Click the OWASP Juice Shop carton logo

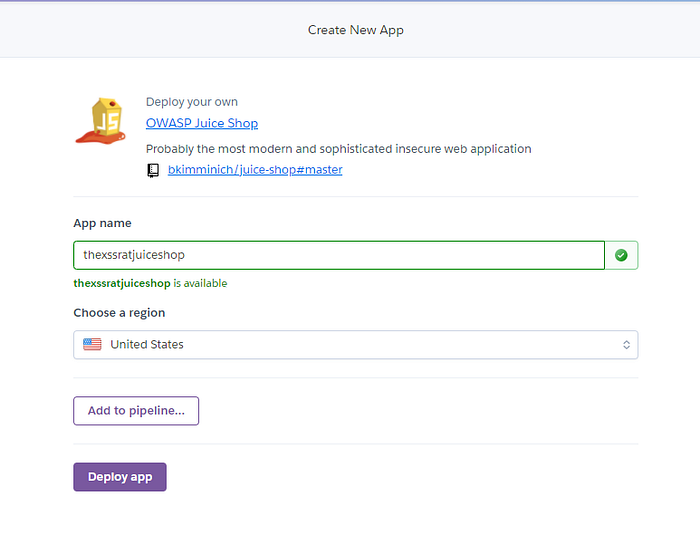coord(101,121)
